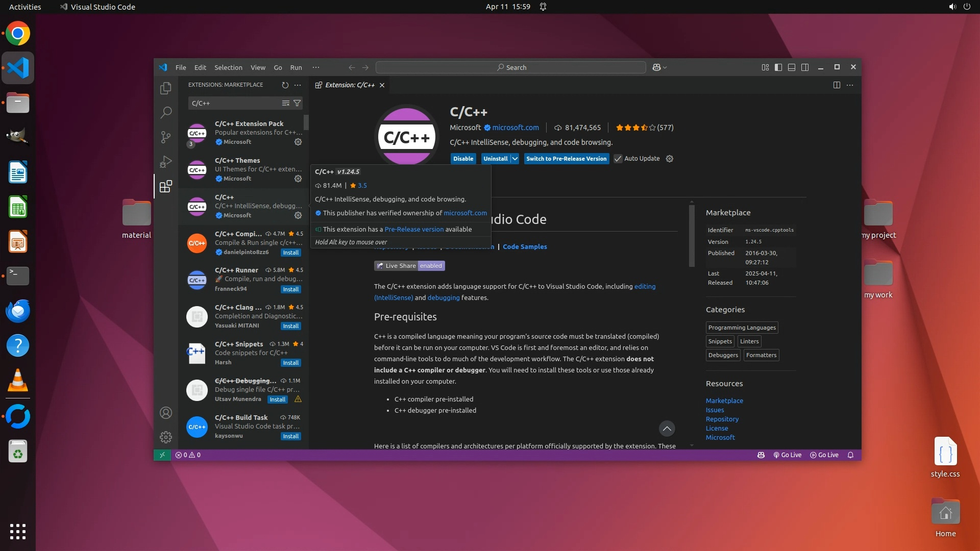Open the Selection menu
This screenshot has height=551, width=980.
point(228,67)
